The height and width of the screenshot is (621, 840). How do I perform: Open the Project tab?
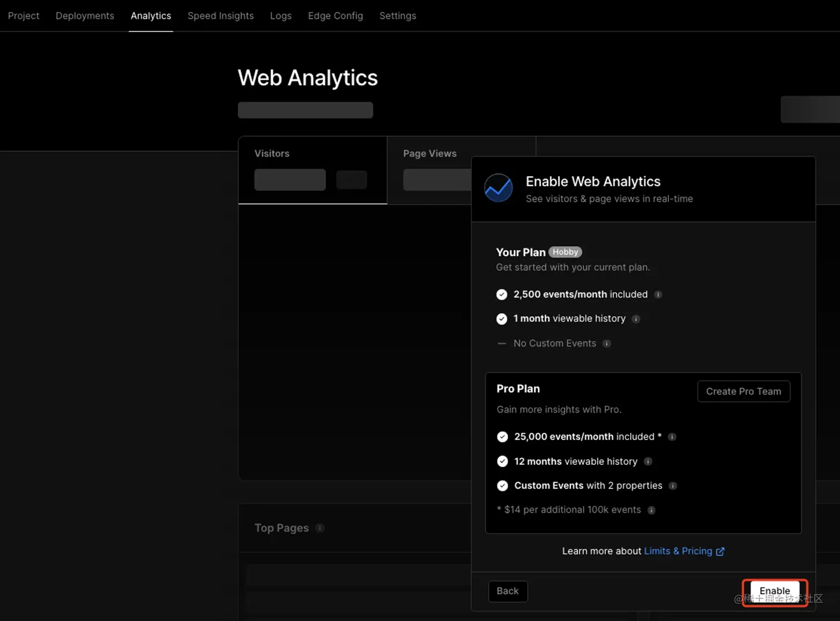(x=23, y=16)
